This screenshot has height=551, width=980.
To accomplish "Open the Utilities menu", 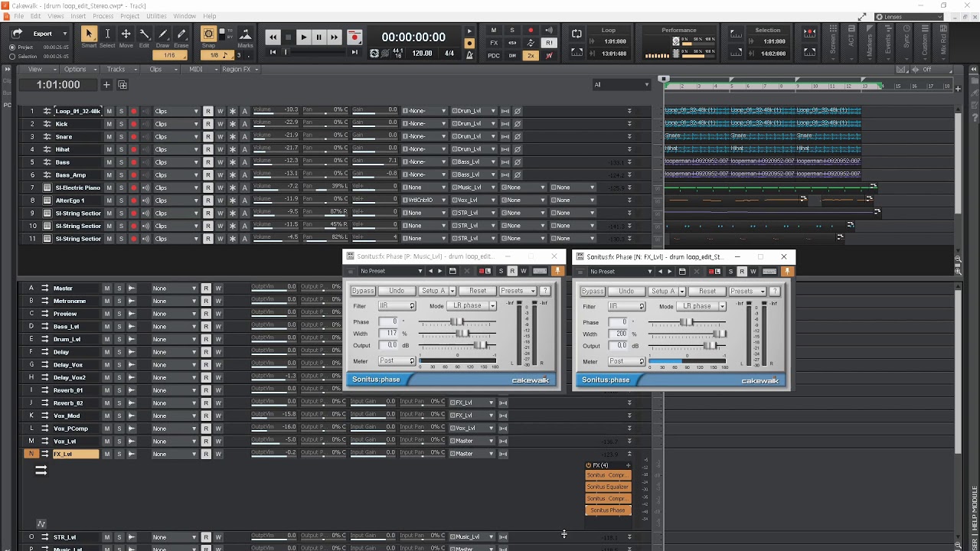I will (156, 16).
